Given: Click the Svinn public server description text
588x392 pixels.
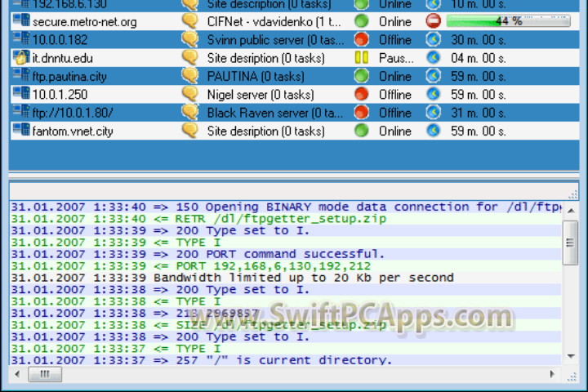Looking at the screenshot, I should (276, 40).
